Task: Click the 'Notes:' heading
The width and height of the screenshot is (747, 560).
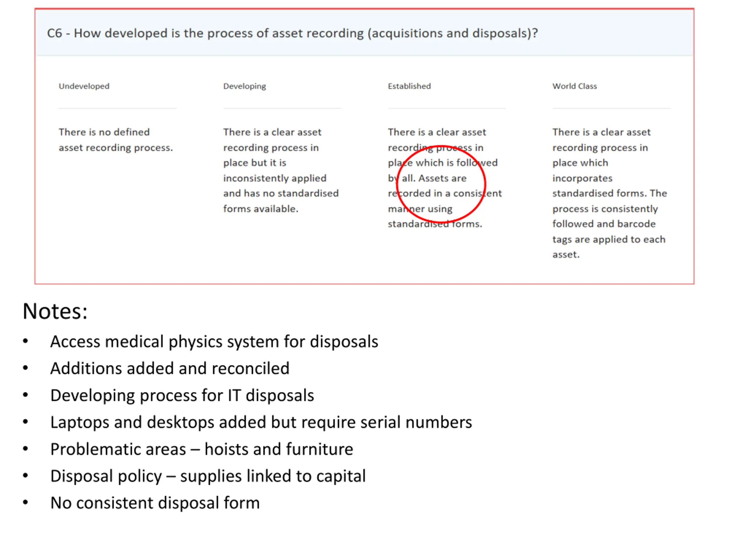Action: tap(55, 311)
